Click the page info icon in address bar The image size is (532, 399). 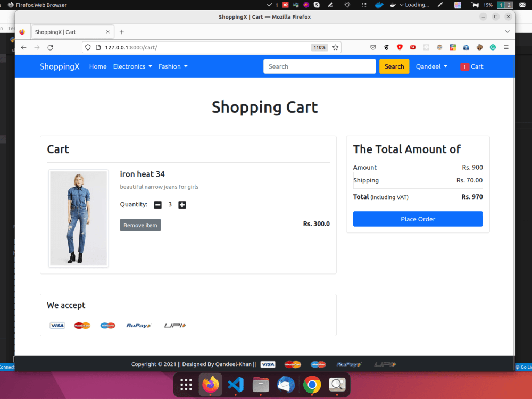[x=98, y=47]
